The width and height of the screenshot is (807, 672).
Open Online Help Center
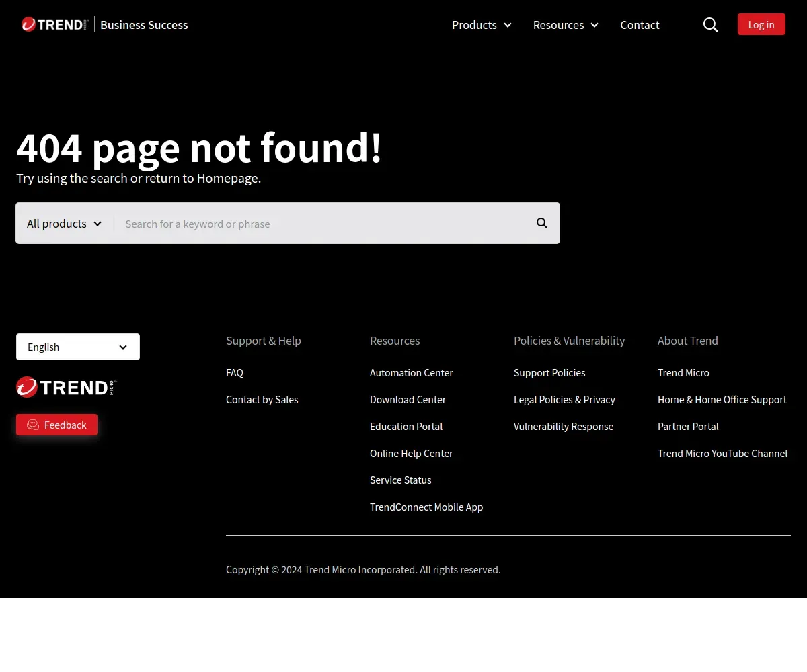point(412,453)
